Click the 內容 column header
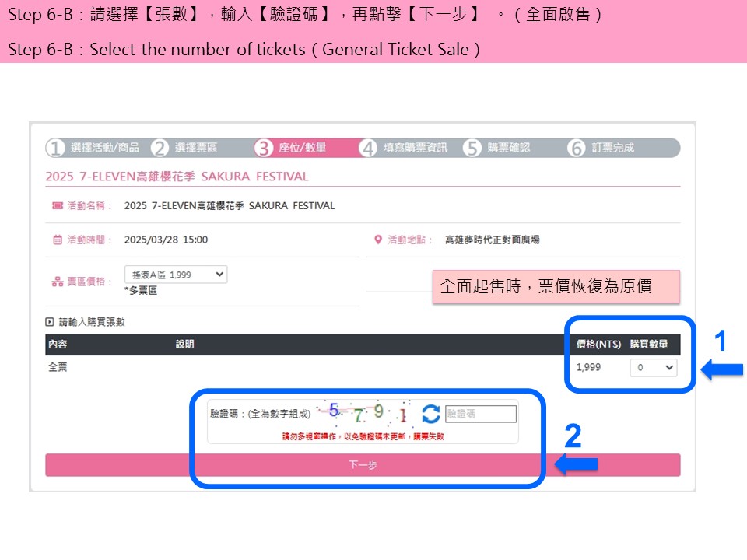The image size is (747, 560). 58,344
